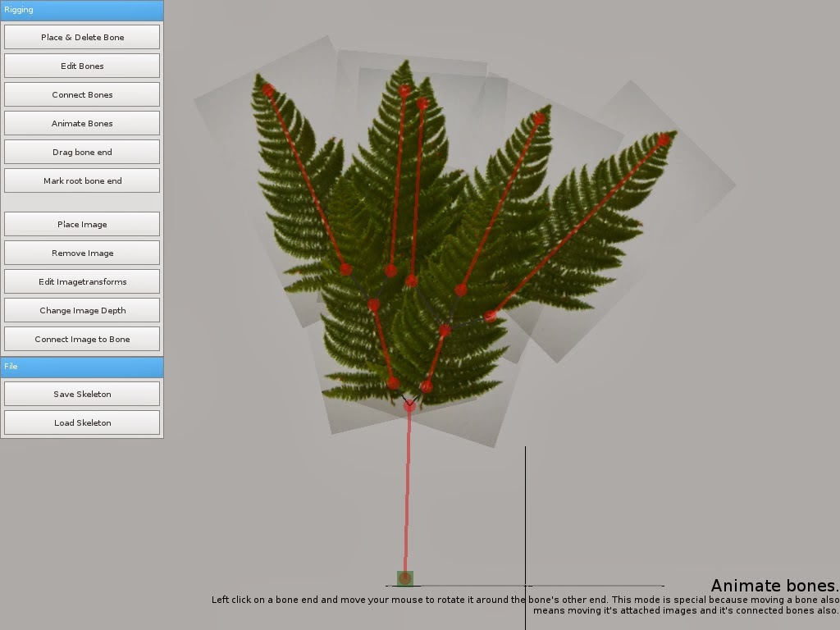Switch to Drag bone end tool
Screen dimensions: 840x630
(x=82, y=152)
